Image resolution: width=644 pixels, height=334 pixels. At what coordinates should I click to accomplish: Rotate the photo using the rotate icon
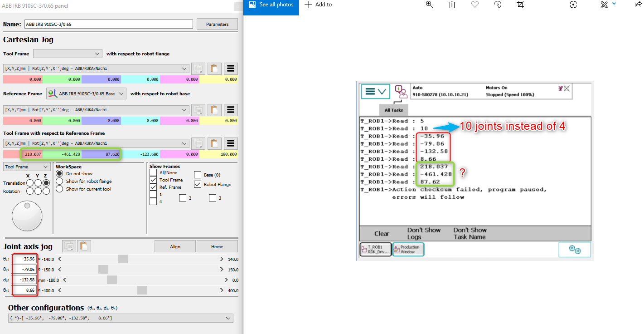498,5
